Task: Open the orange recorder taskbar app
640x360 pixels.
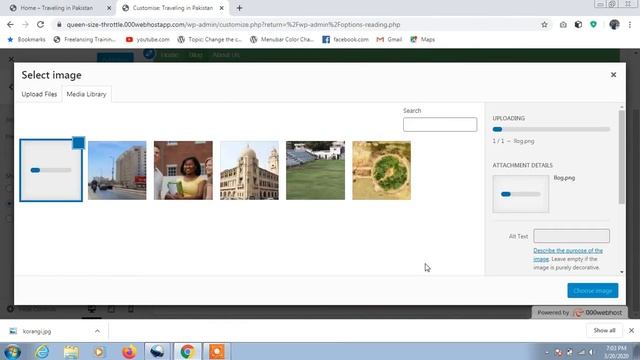Action: pos(217,351)
